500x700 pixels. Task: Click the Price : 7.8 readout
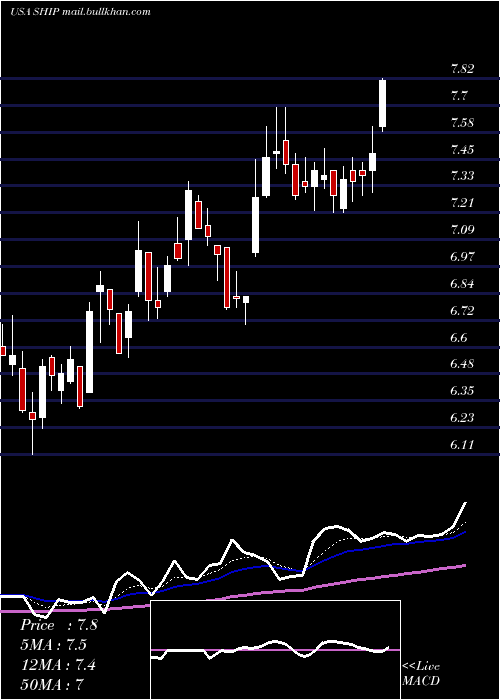pyautogui.click(x=58, y=625)
